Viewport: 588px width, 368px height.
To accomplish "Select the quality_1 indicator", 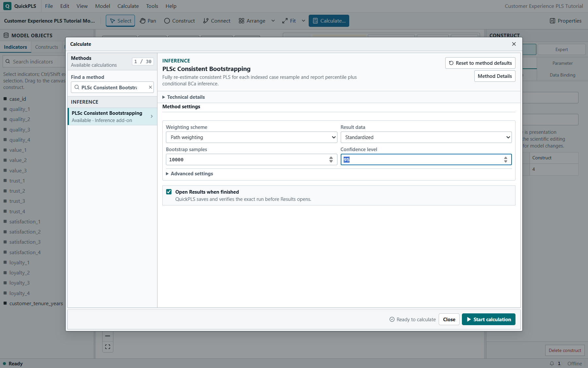I will pyautogui.click(x=20, y=109).
